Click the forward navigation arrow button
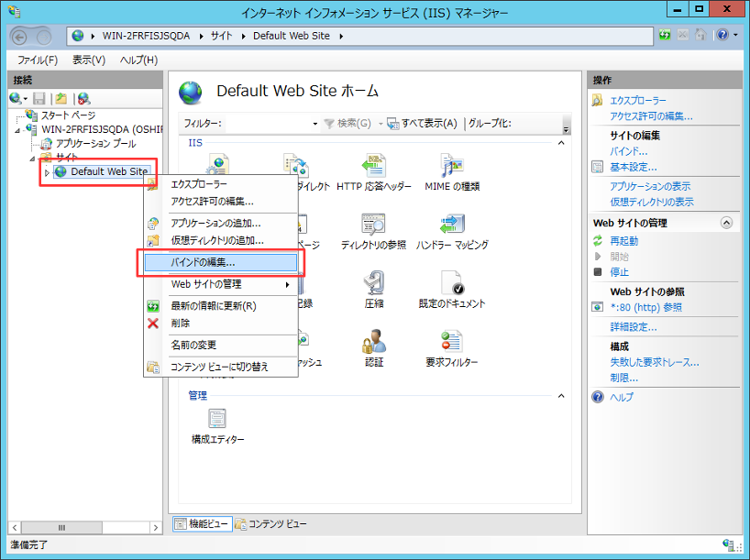The image size is (750, 560). tap(43, 37)
